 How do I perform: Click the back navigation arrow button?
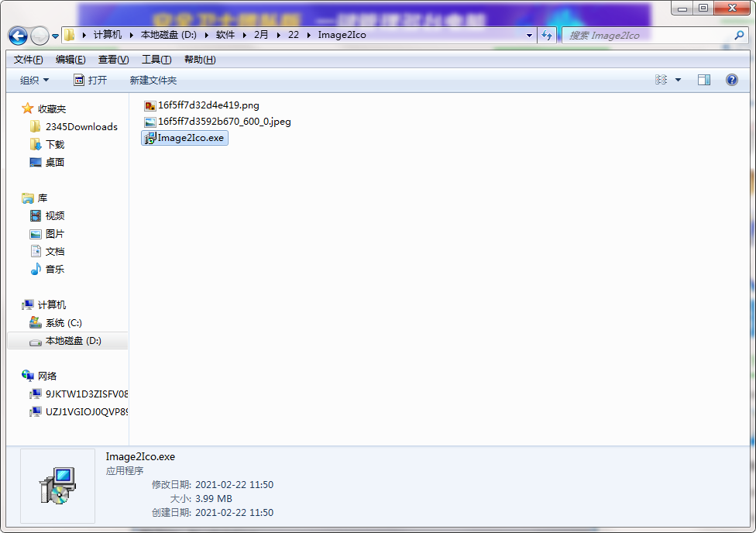pyautogui.click(x=18, y=36)
